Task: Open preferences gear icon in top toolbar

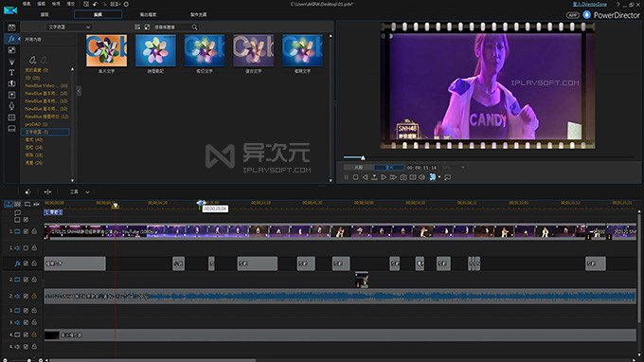Action: coord(126,4)
